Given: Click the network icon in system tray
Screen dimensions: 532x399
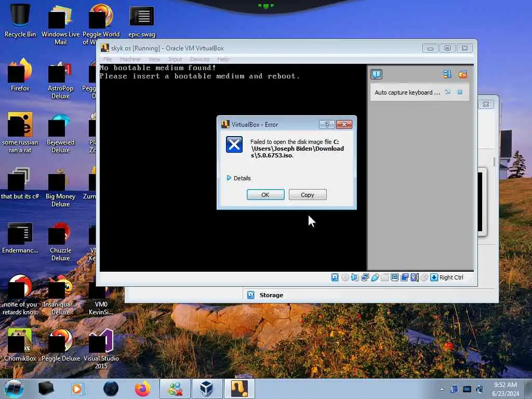Looking at the screenshot, I should 467,389.
